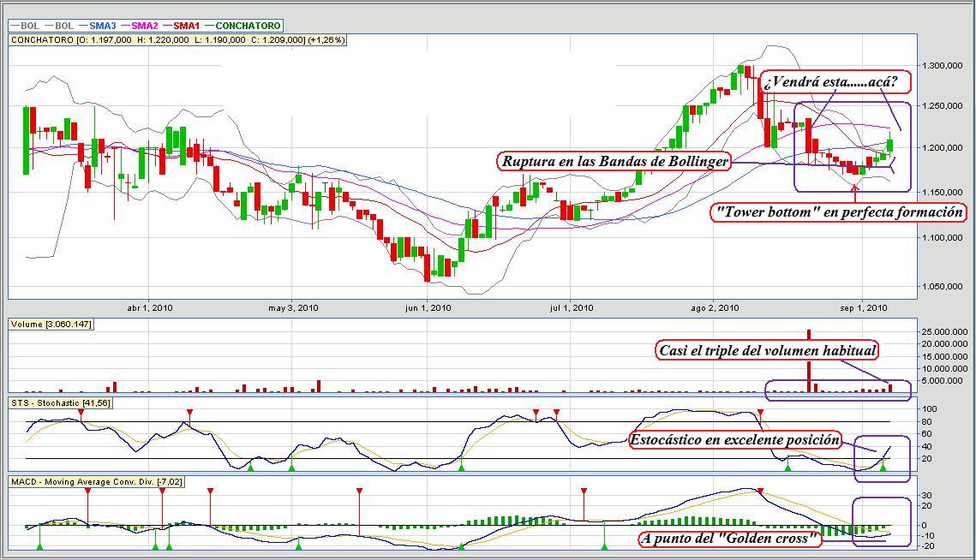Click the 1.250,000 price axis label
The height and width of the screenshot is (560, 976).
pyautogui.click(x=943, y=106)
